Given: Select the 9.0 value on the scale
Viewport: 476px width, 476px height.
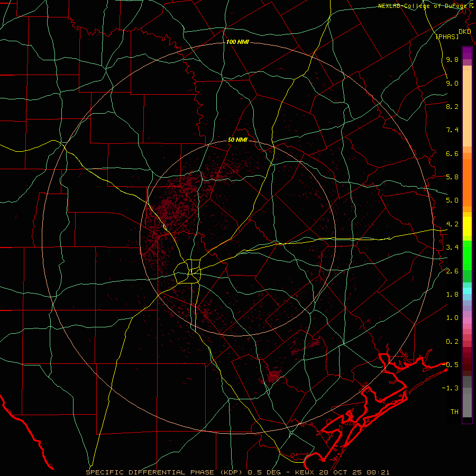Looking at the screenshot, I should coord(452,83).
